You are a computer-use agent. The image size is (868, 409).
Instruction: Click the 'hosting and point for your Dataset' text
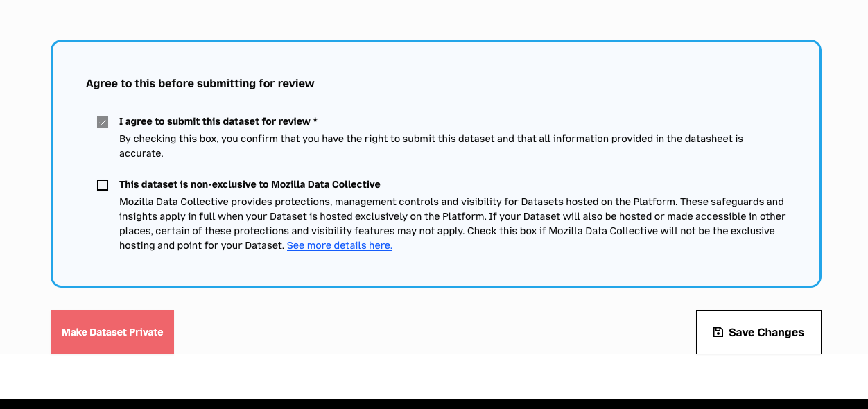point(202,245)
